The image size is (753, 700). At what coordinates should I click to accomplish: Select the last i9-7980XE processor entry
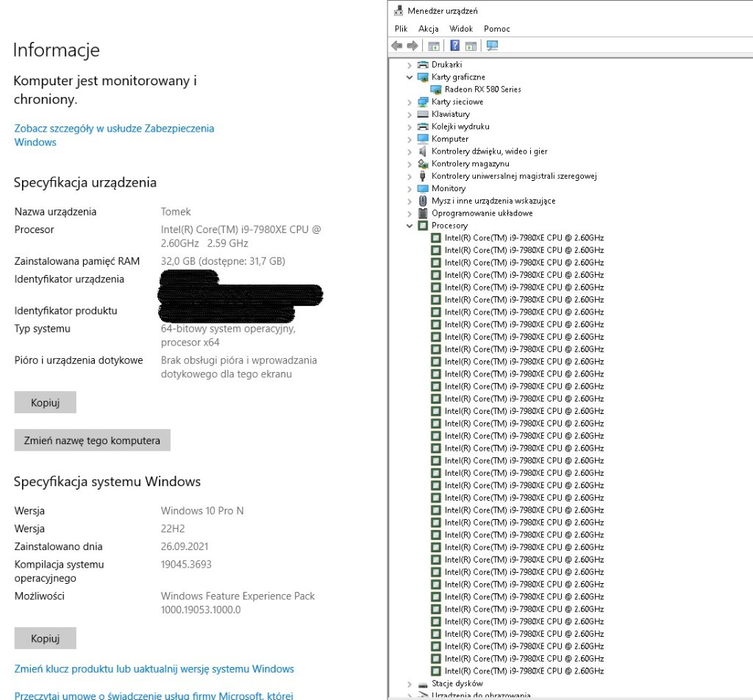(524, 671)
